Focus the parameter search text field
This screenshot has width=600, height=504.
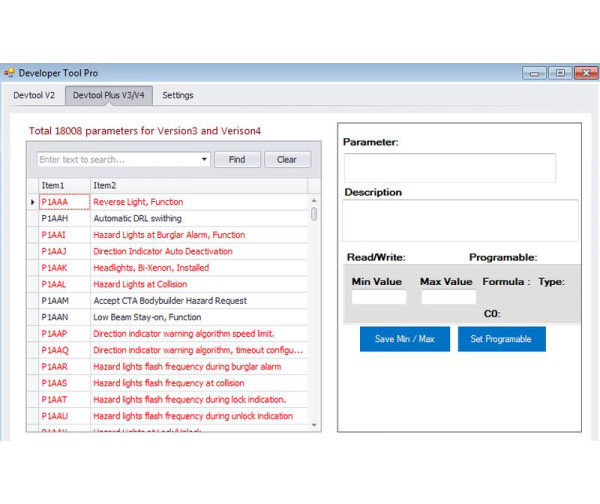click(117, 159)
